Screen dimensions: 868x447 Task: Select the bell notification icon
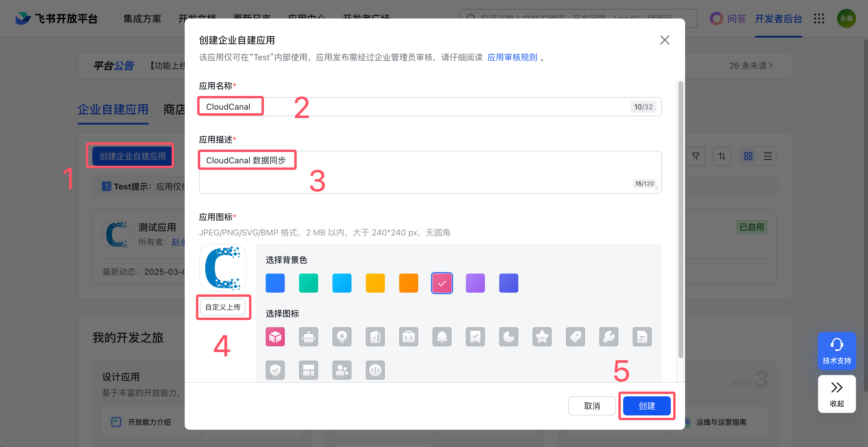click(x=442, y=337)
